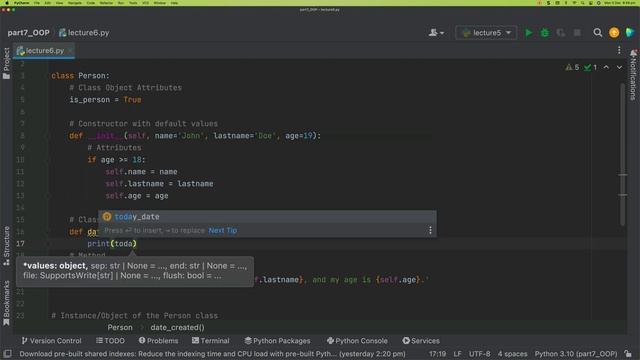Click date_created() in the code breadcrumb

[177, 327]
